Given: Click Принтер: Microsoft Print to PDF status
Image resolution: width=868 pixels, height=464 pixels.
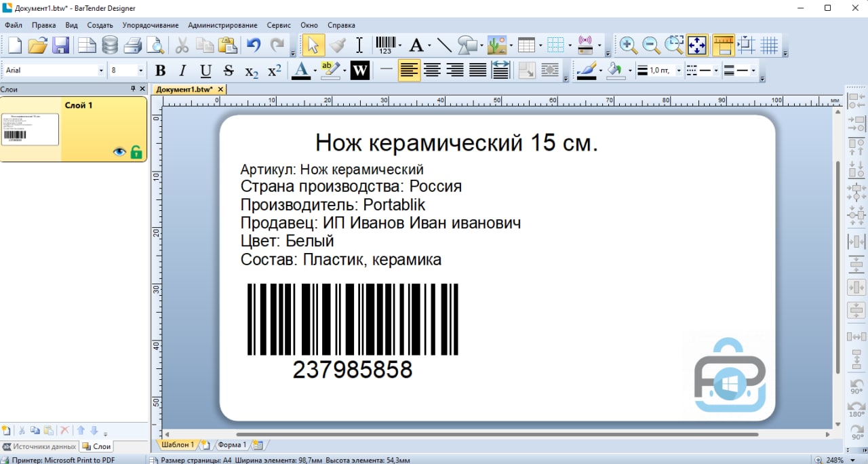Looking at the screenshot, I should tap(59, 460).
